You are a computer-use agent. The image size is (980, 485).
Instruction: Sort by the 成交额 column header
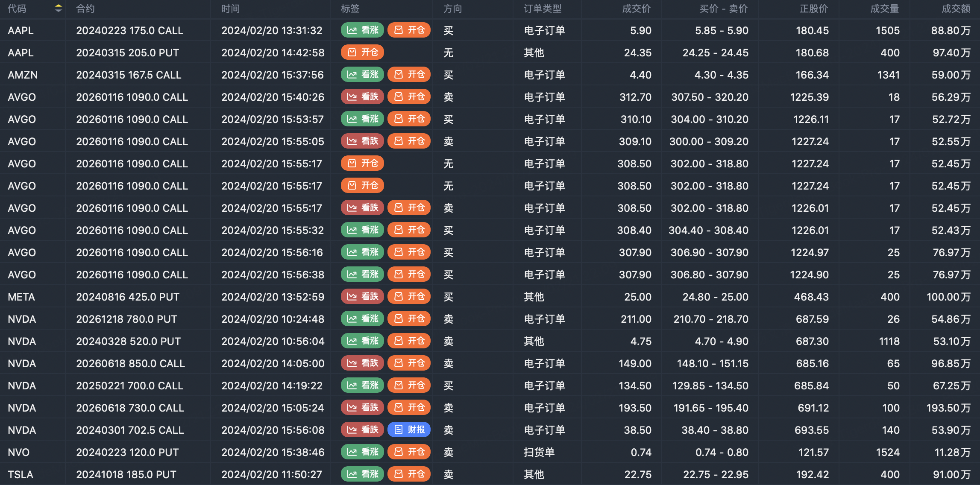pyautogui.click(x=956, y=9)
